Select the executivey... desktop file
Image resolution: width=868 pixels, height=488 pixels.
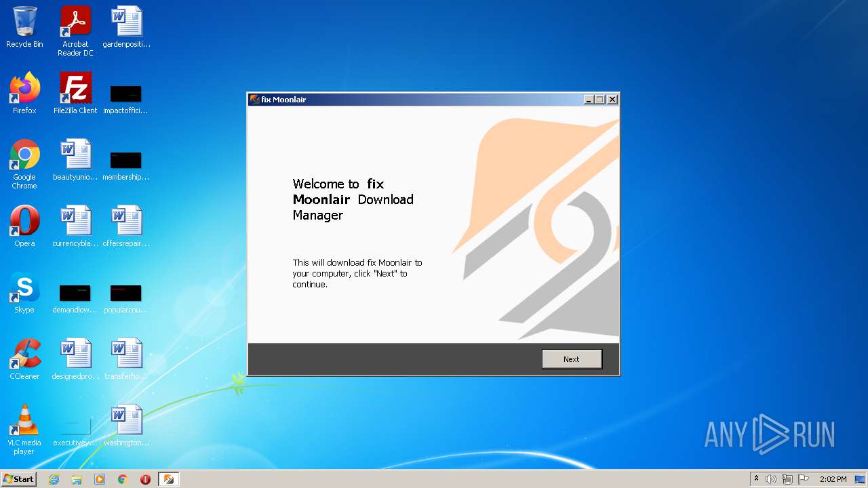[75, 431]
